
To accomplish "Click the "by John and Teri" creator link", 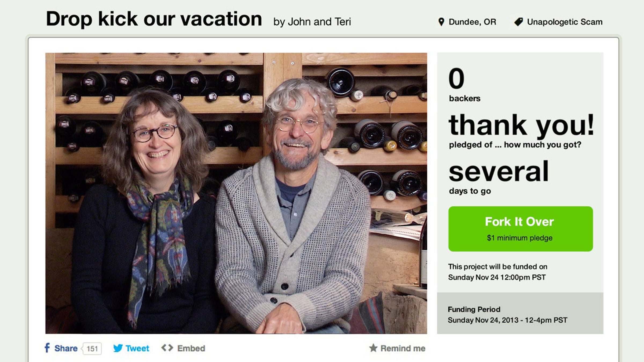I will tap(312, 22).
